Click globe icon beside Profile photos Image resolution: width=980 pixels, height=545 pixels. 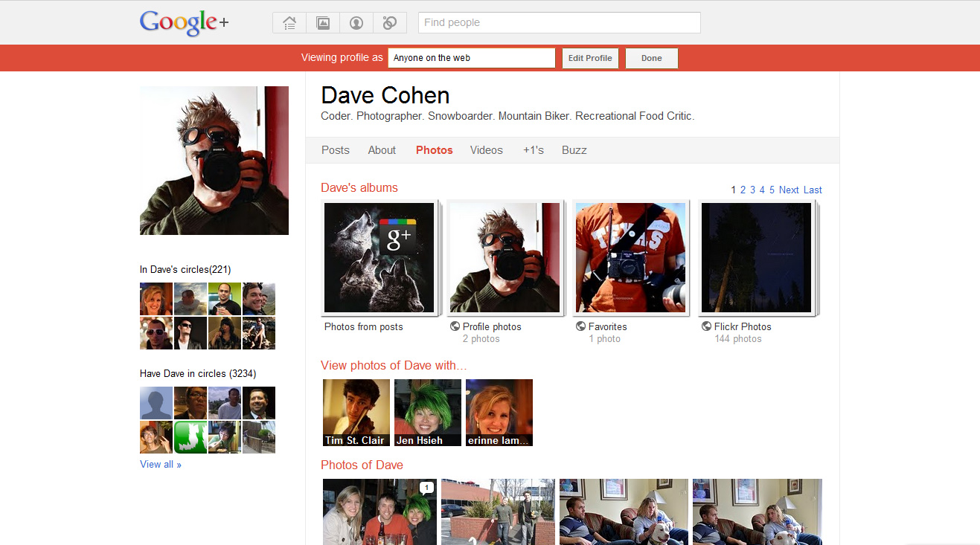pos(455,326)
